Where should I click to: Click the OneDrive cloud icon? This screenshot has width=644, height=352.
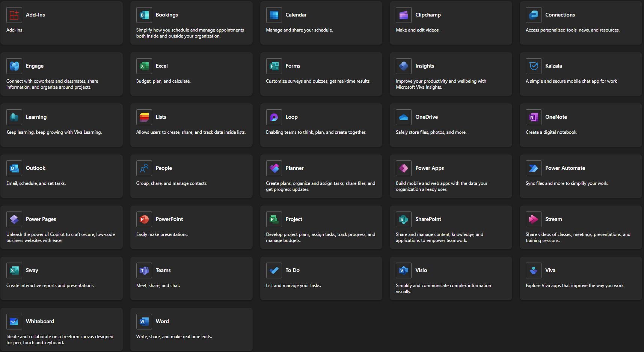click(404, 117)
